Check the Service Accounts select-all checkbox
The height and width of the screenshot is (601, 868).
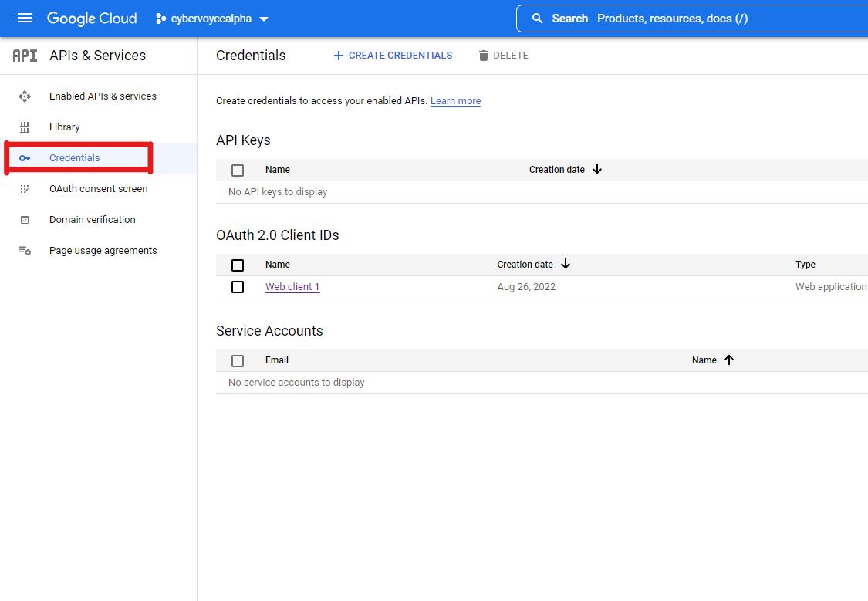(x=237, y=360)
